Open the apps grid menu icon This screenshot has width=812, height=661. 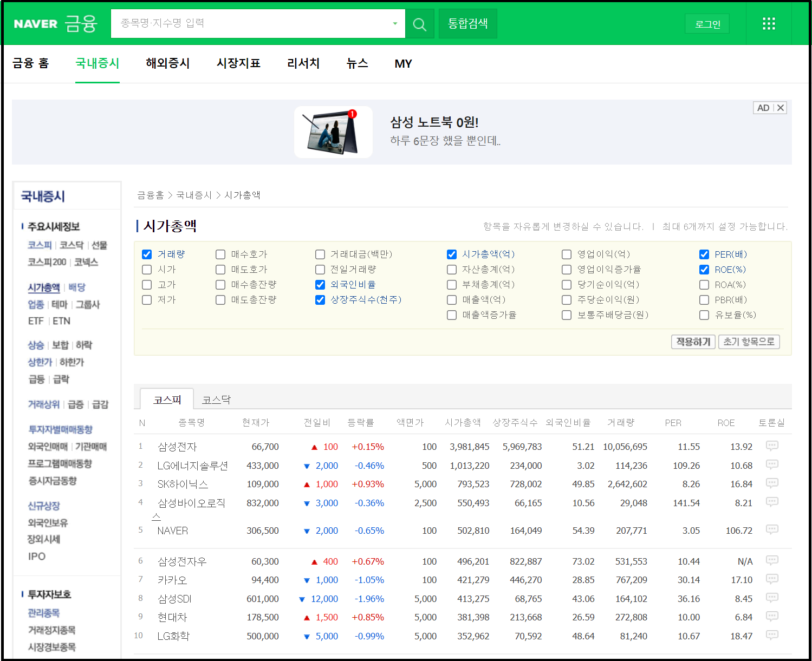click(x=769, y=24)
